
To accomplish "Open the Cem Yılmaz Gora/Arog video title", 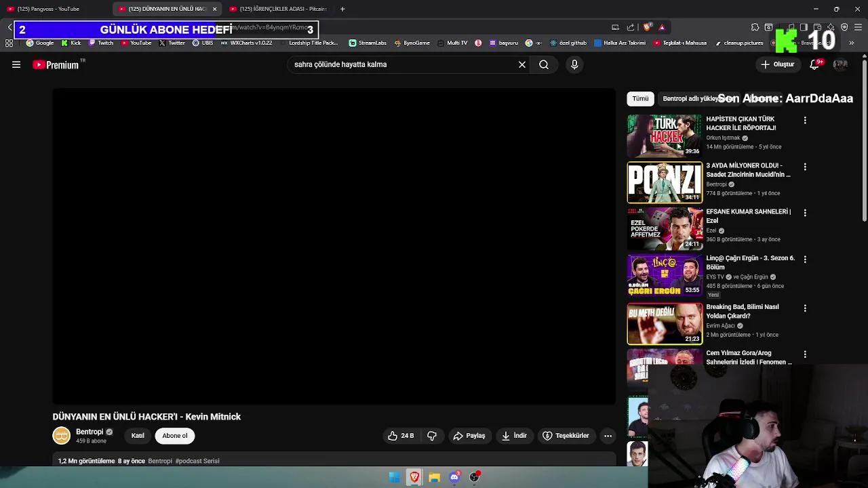I will point(749,357).
